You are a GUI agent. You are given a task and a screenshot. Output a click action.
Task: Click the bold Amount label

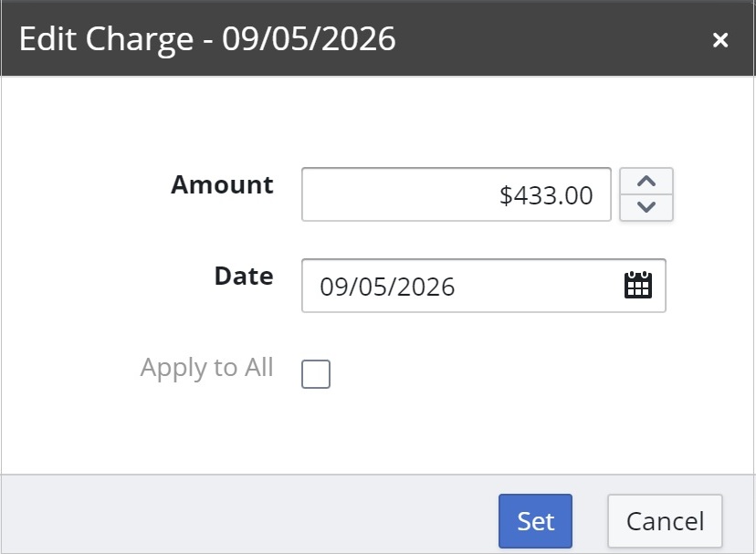coord(222,184)
